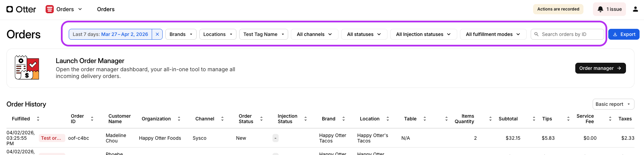Click the red Orders app icon
644x155 pixels.
point(50,9)
